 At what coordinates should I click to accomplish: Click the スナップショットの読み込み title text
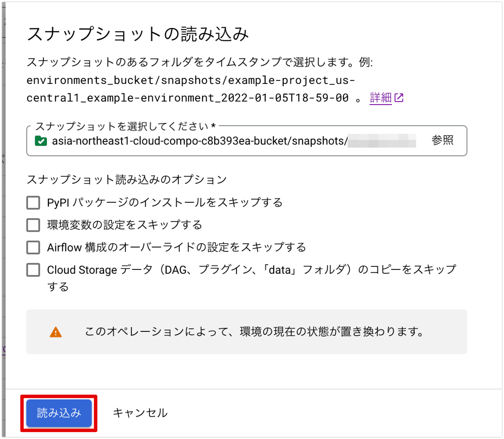point(138,34)
